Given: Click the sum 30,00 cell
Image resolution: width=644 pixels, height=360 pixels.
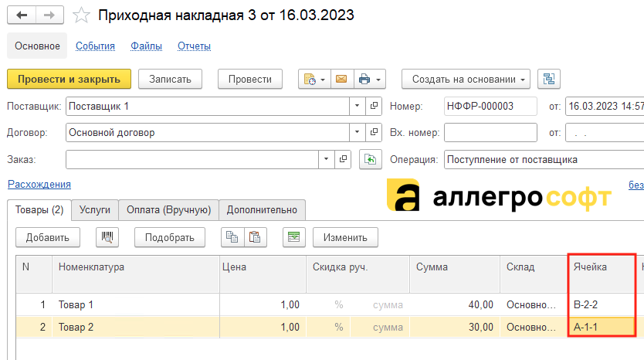Looking at the screenshot, I should [455, 327].
